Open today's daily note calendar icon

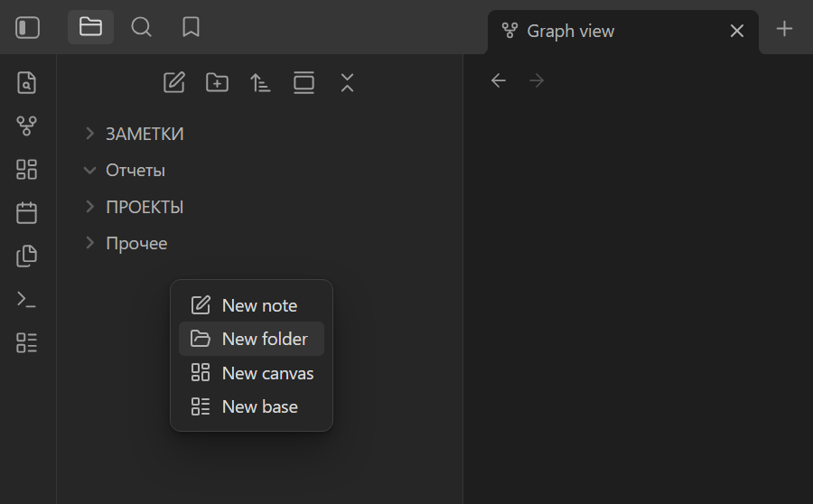(x=26, y=212)
